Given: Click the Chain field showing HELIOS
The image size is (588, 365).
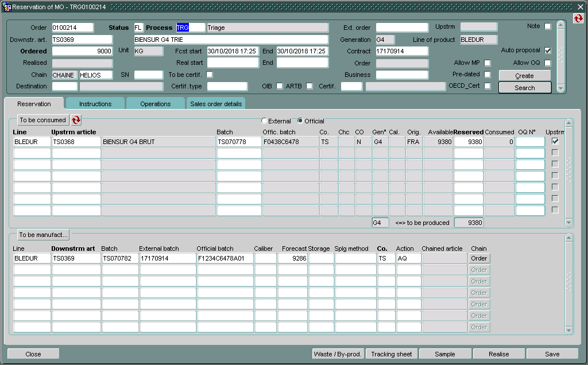Looking at the screenshot, I should [96, 75].
